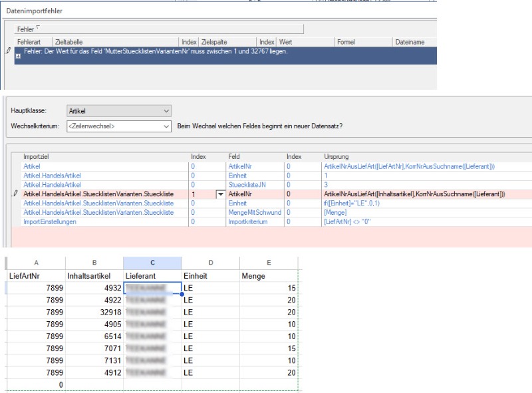Image resolution: width=532 pixels, height=393 pixels.
Task: Select spreadsheet column E header
Action: (269, 263)
